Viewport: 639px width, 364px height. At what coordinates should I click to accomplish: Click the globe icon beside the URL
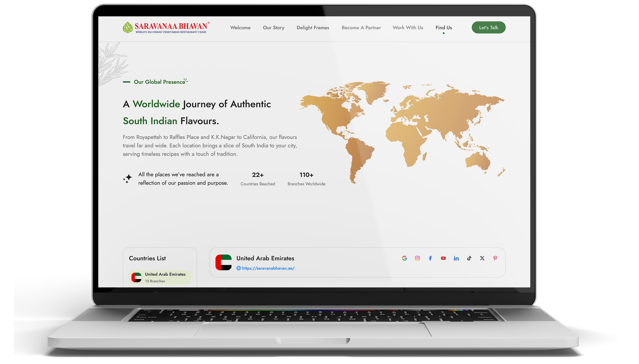[238, 268]
